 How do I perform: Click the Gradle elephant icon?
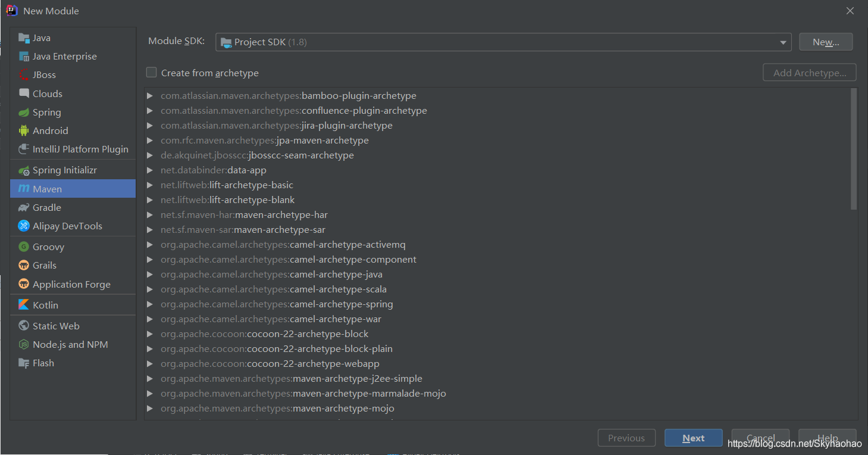click(x=24, y=208)
